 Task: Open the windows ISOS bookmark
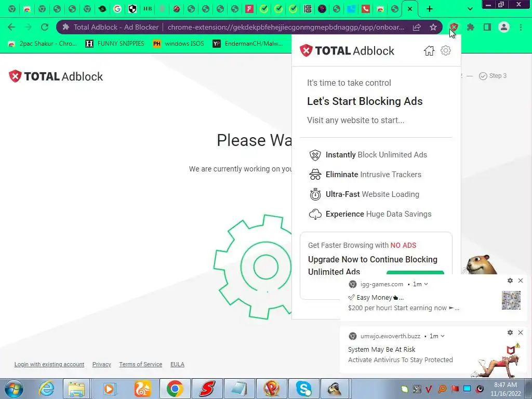coord(179,44)
